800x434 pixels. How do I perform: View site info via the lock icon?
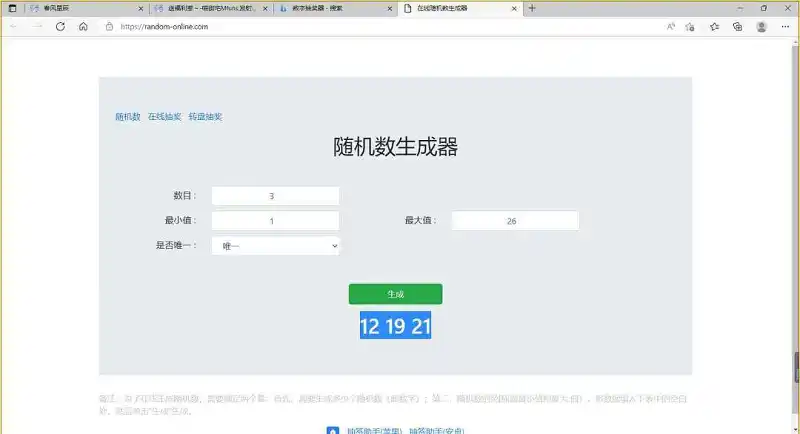pyautogui.click(x=109, y=27)
